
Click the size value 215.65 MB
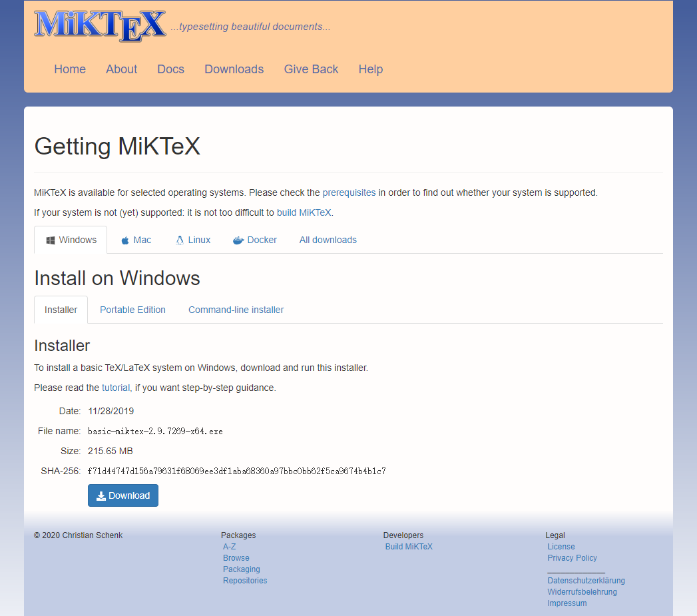click(x=111, y=451)
